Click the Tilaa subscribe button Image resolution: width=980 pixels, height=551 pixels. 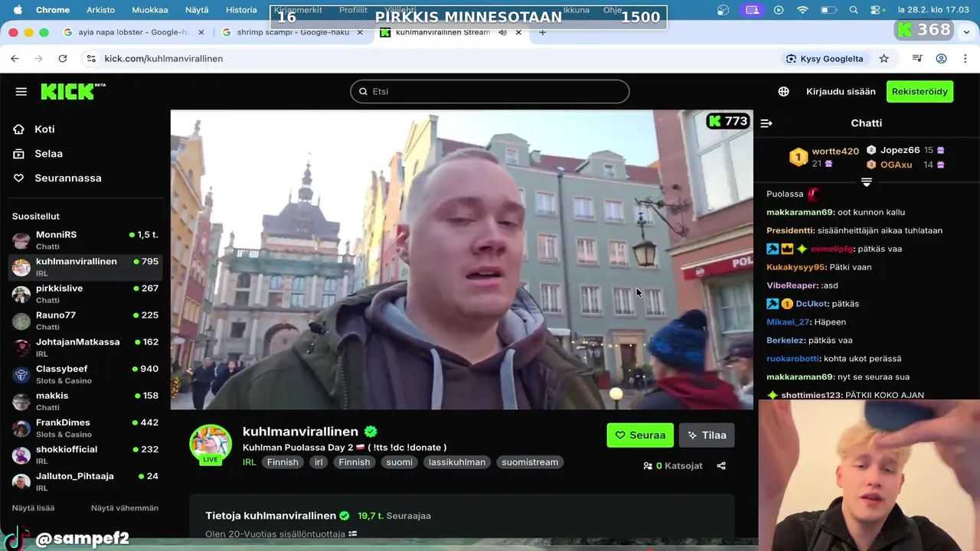coord(707,435)
